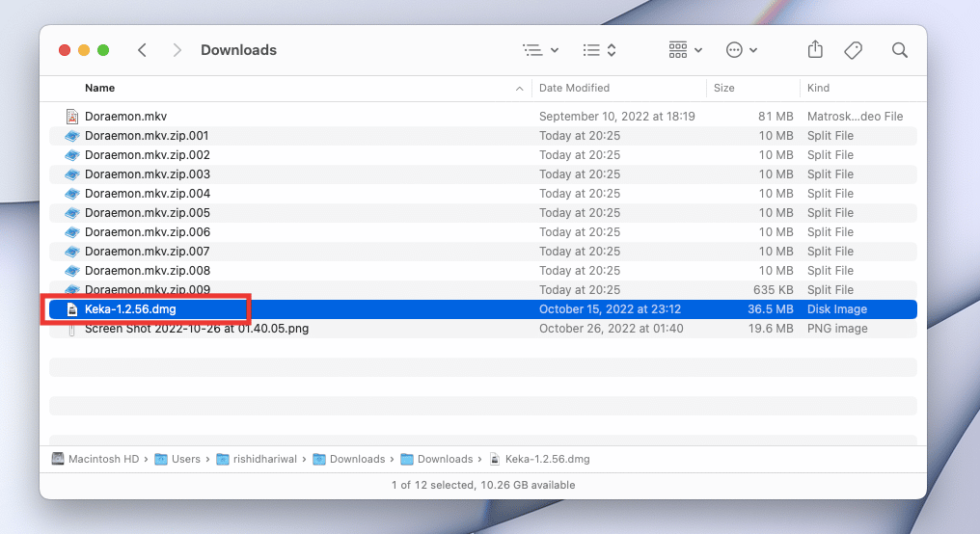Image resolution: width=980 pixels, height=534 pixels.
Task: Select Doraemon.mkv.zip.002 file icon
Action: point(72,155)
